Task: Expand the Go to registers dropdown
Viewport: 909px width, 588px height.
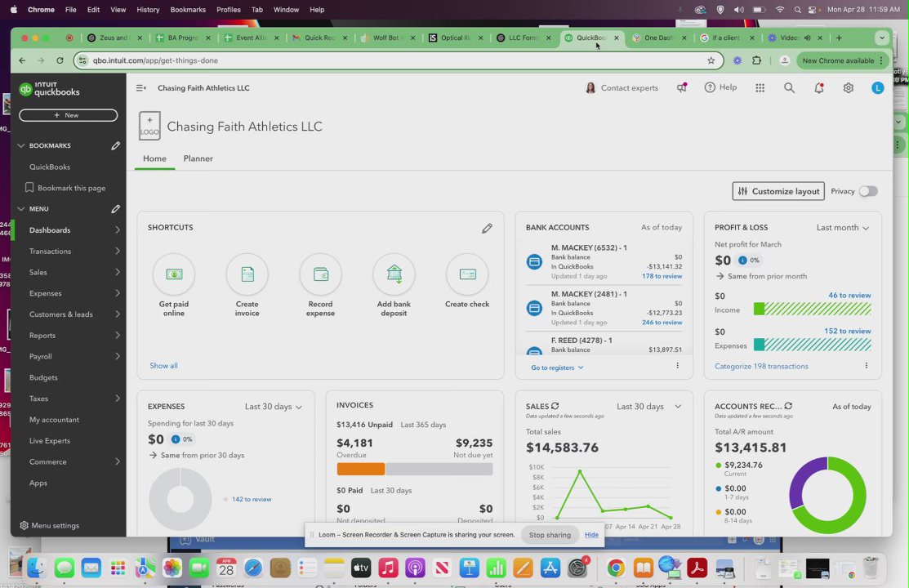Action: [x=557, y=367]
